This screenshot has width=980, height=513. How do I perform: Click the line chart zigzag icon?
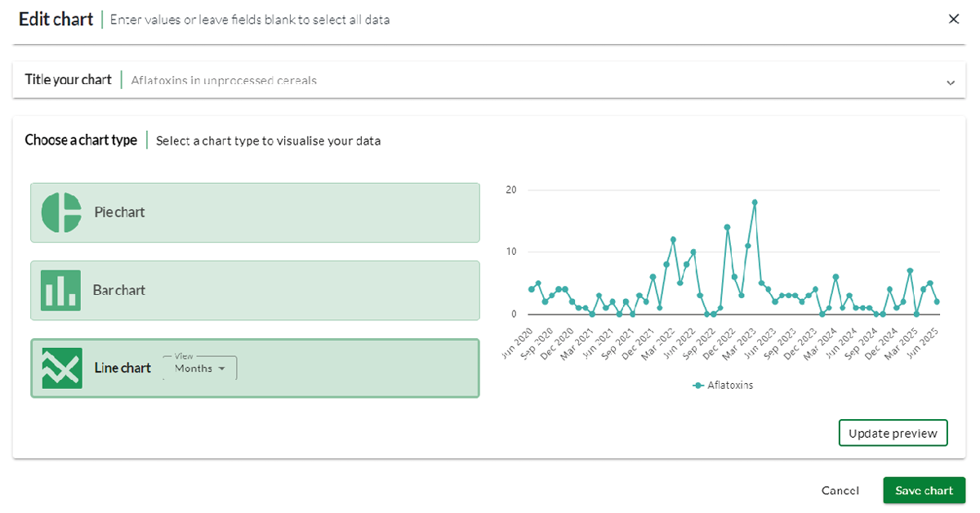[61, 368]
